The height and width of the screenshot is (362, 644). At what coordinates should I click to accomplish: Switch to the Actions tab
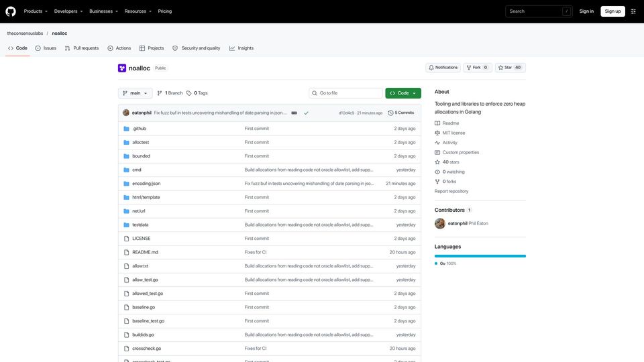pyautogui.click(x=119, y=48)
